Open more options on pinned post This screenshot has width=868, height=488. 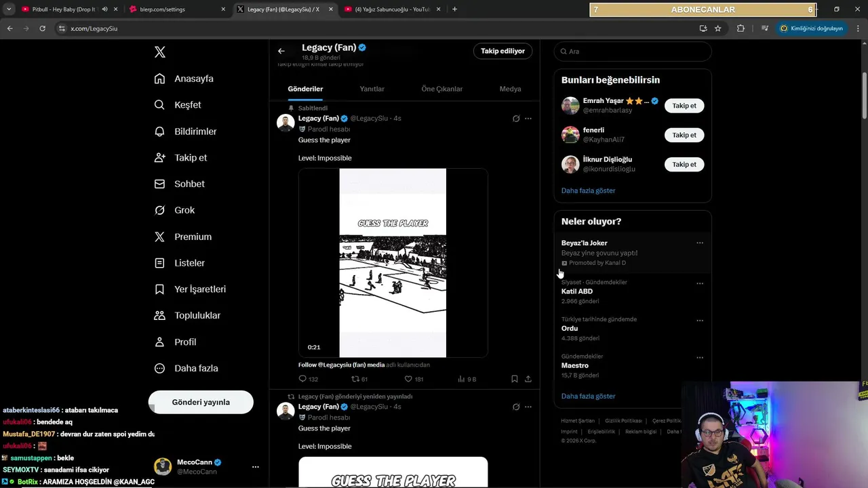tap(528, 119)
